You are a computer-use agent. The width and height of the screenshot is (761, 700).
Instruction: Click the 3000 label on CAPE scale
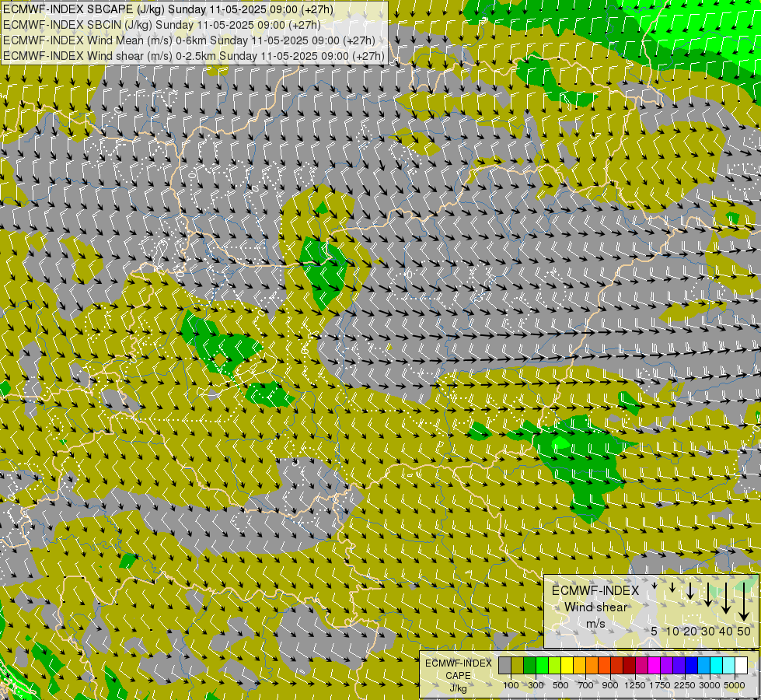coord(710,685)
